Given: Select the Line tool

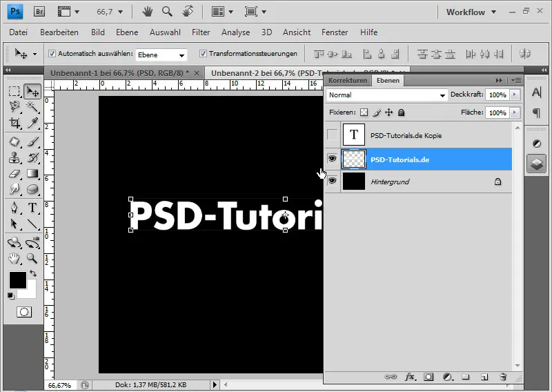Looking at the screenshot, I should [x=32, y=224].
